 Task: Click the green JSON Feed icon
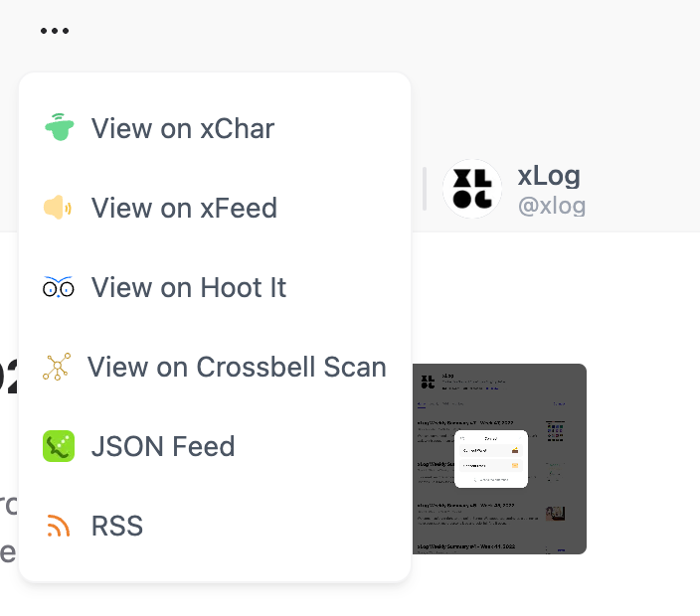click(59, 446)
